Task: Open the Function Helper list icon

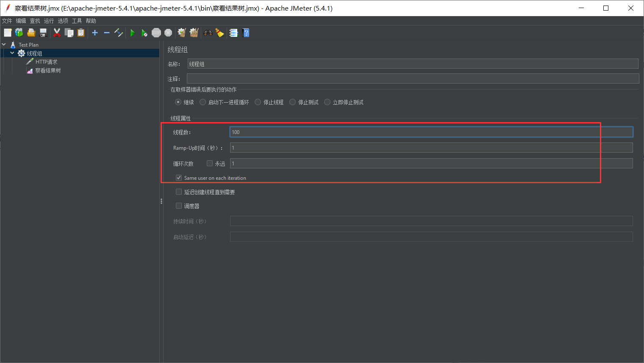Action: pyautogui.click(x=233, y=33)
